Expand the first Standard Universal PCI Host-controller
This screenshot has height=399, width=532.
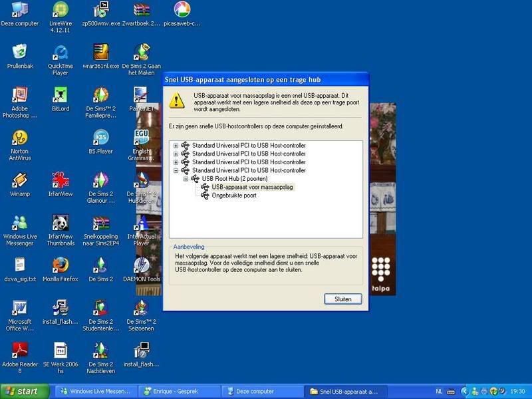click(176, 146)
